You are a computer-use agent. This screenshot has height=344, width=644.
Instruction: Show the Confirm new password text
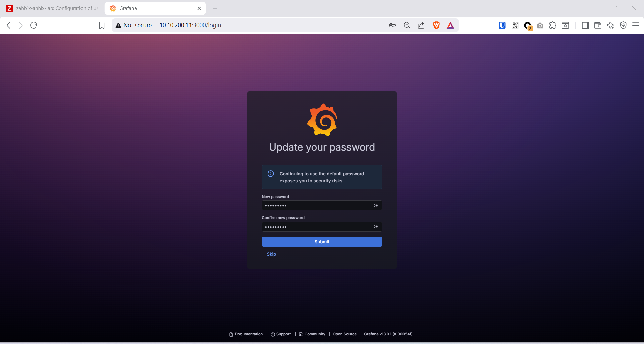tap(376, 227)
